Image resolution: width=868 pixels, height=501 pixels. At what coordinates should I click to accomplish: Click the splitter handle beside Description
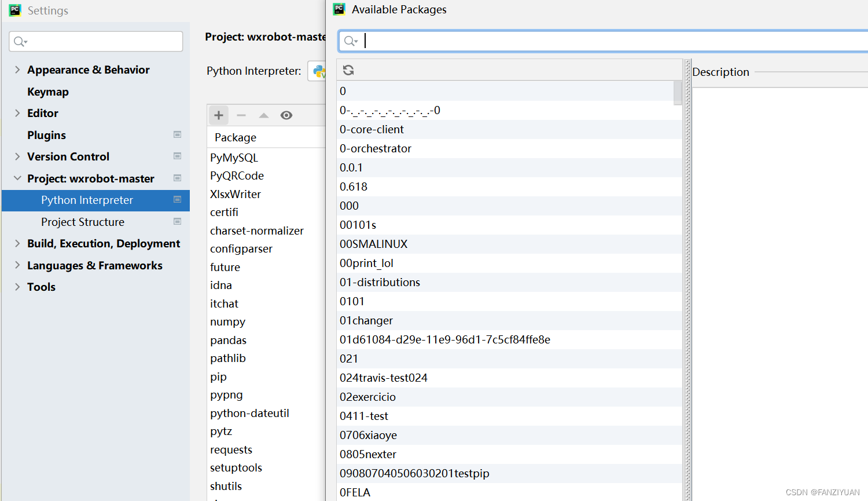pyautogui.click(x=687, y=280)
